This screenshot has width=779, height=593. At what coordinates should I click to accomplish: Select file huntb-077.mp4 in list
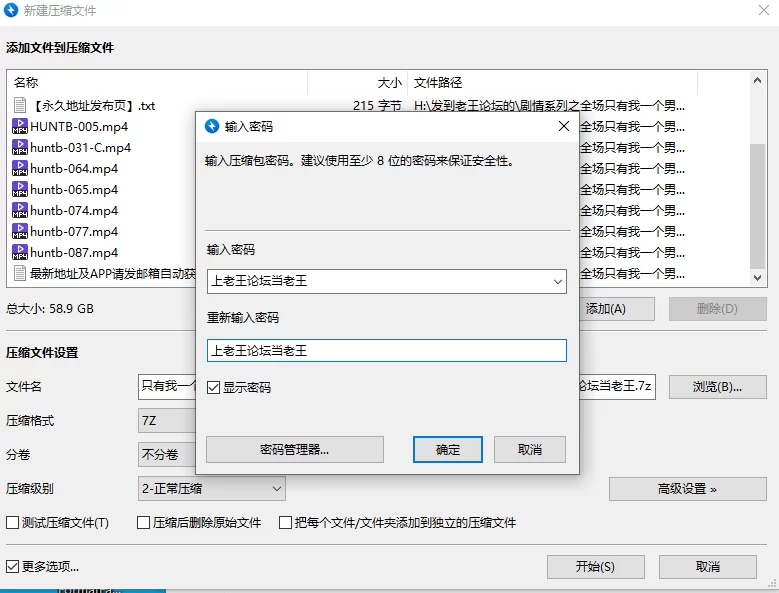74,232
